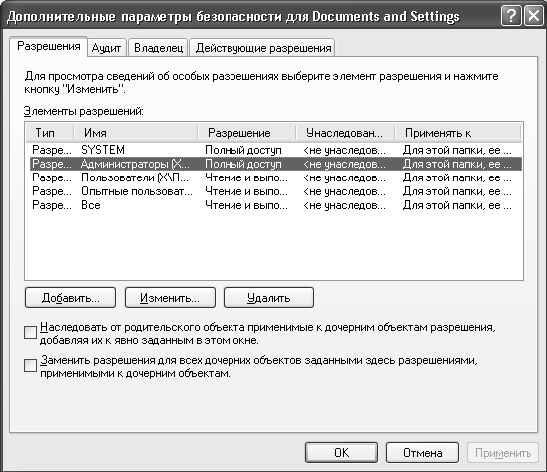Select the Администраторы permission entry
Screen dimensions: 547x472
274,164
